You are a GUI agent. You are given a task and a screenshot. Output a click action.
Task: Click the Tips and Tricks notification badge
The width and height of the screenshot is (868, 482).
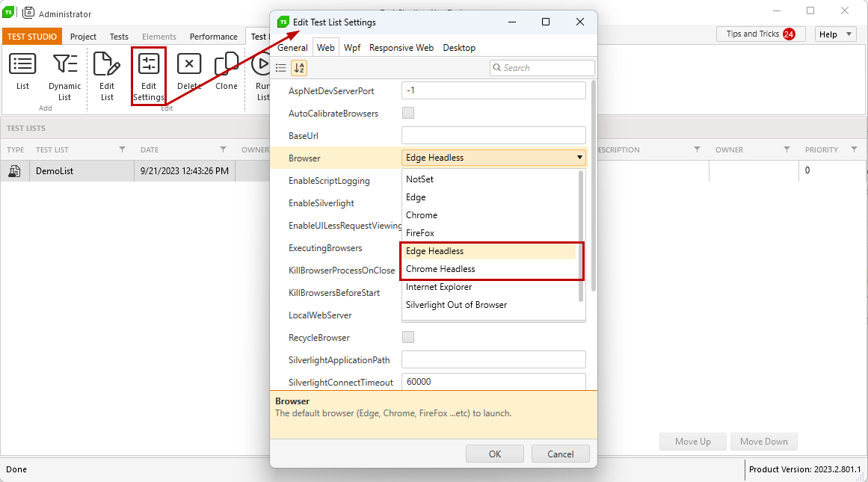tap(789, 34)
